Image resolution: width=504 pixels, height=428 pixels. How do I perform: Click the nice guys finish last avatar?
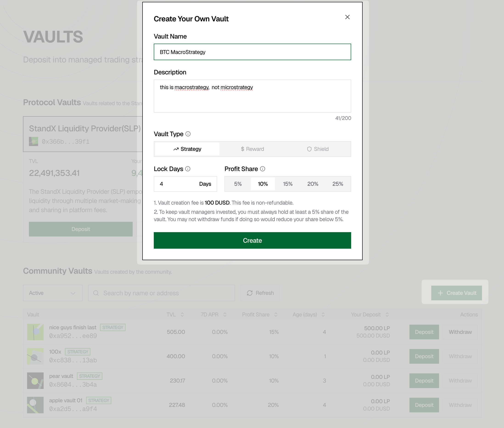[x=35, y=332]
